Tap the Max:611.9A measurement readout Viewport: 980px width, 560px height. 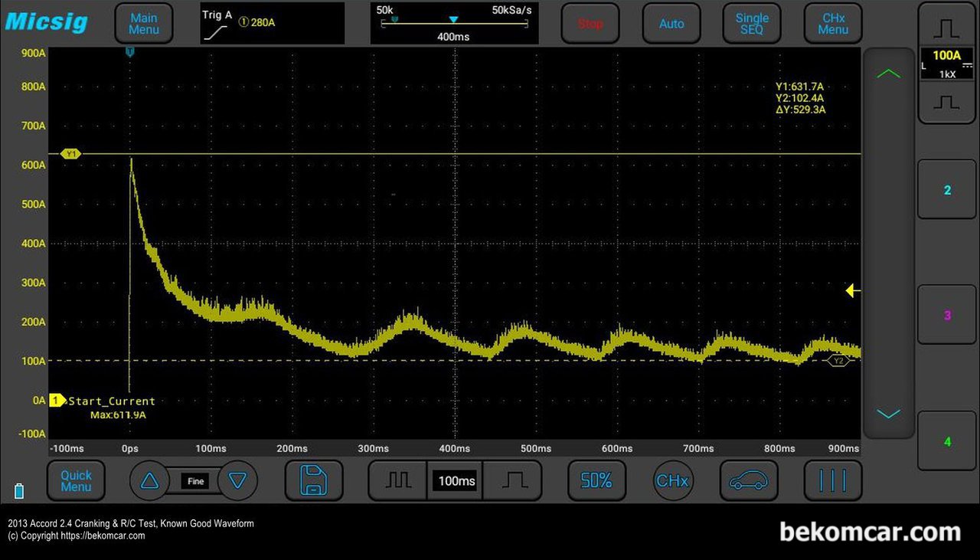click(x=118, y=414)
